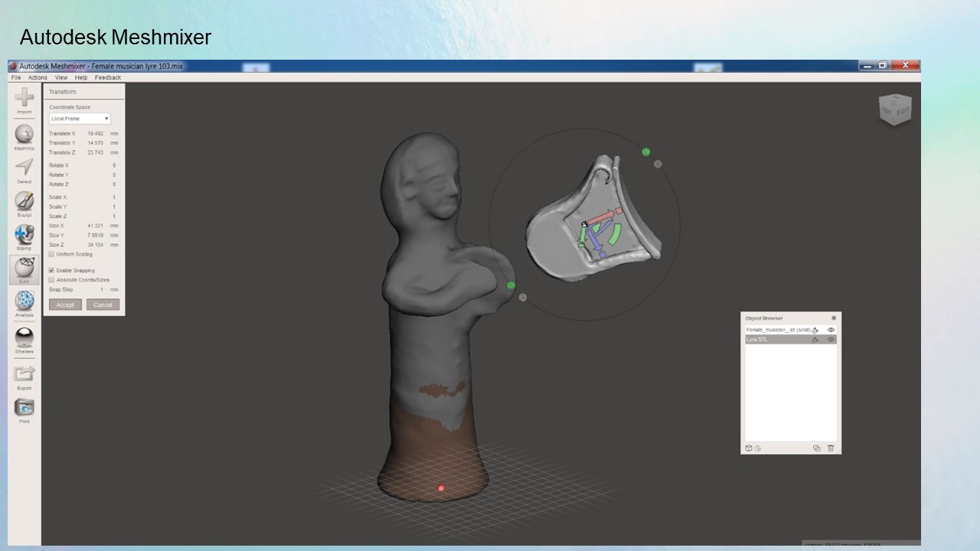Click the Edit tool icon
Image resolution: width=980 pixels, height=551 pixels.
[24, 267]
